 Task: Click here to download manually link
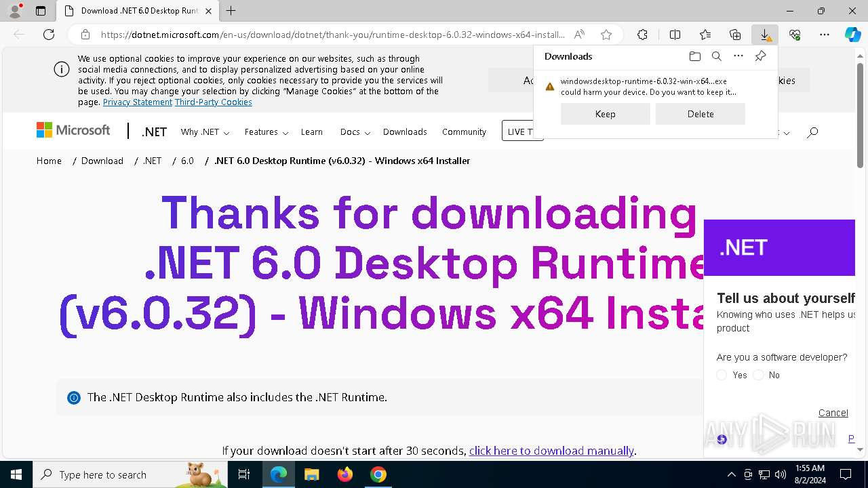pos(551,451)
